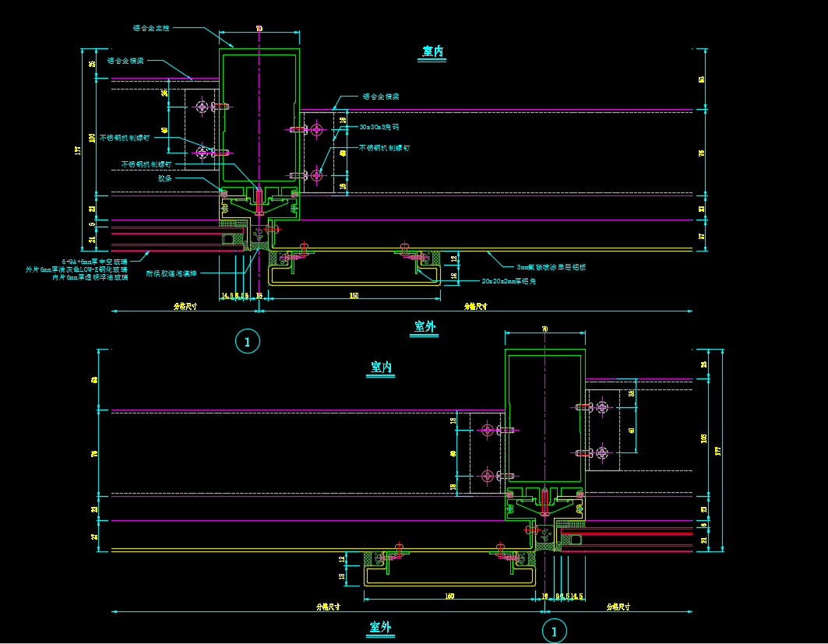Click the axis circle 1 at bottom right
The height and width of the screenshot is (644, 828).
[554, 631]
